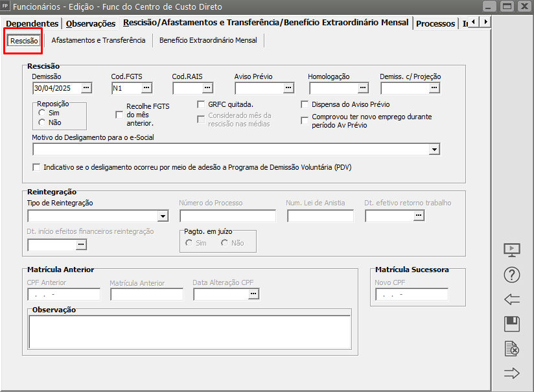The height and width of the screenshot is (392, 534).
Task: Select the Benefício Extraordinário Mensal subtab
Action: point(208,40)
